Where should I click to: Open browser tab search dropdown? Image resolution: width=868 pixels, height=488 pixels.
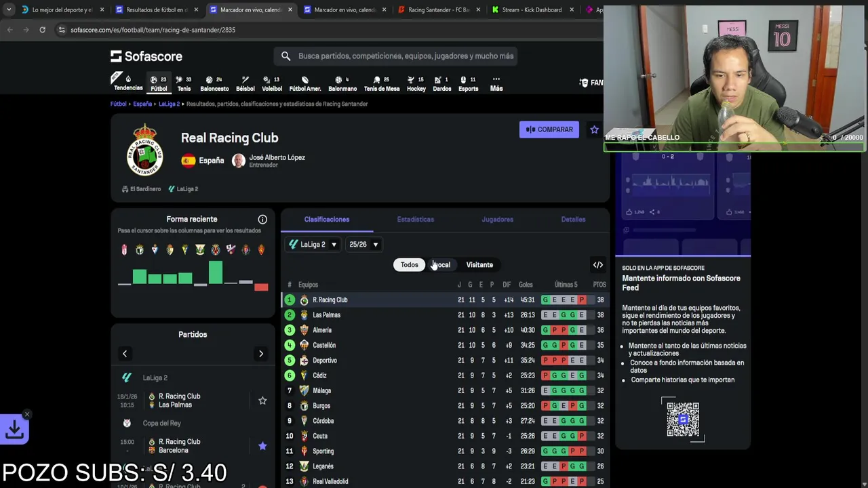coord(9,9)
